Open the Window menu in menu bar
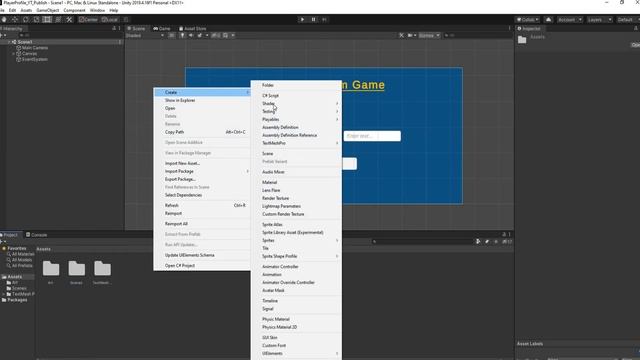This screenshot has width=640, height=360. 97,10
